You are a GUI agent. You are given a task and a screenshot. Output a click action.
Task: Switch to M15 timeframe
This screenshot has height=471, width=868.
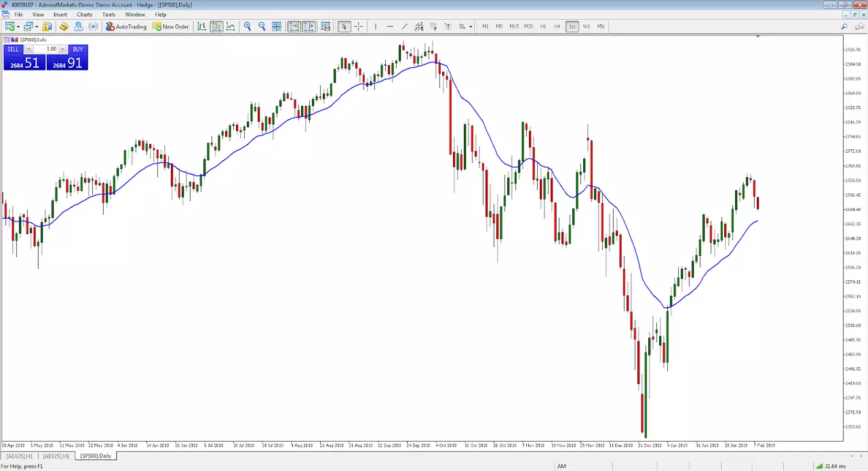coord(514,26)
